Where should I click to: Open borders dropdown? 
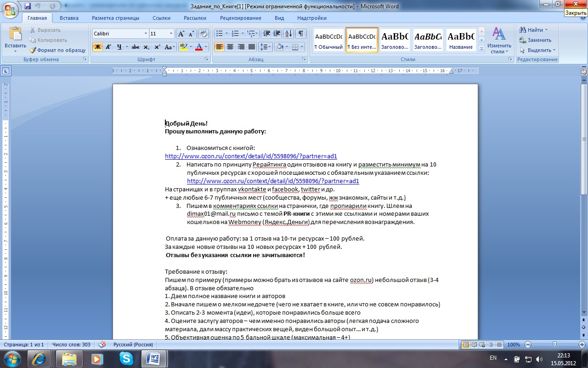[x=301, y=47]
